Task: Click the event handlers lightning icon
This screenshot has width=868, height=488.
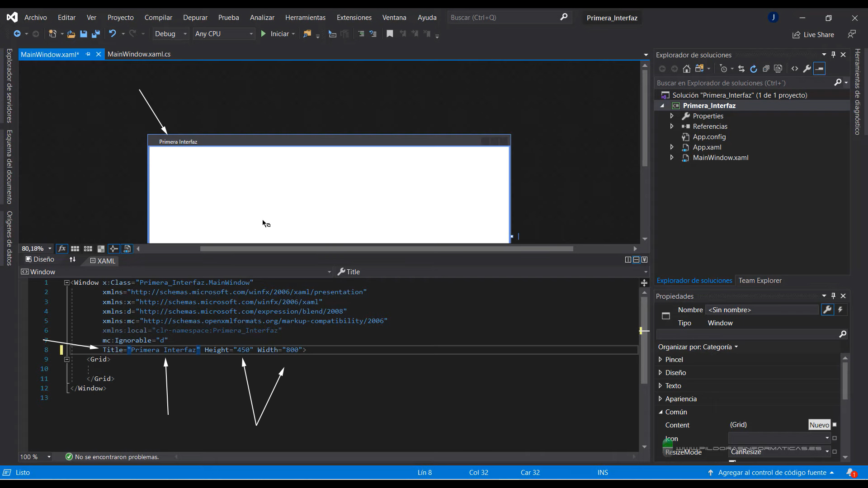Action: click(x=840, y=310)
